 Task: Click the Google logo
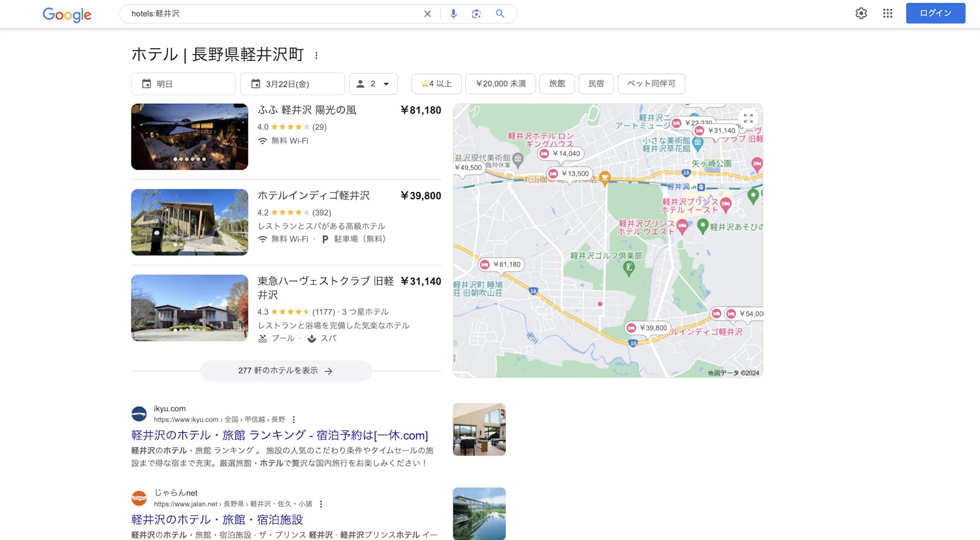click(x=67, y=14)
